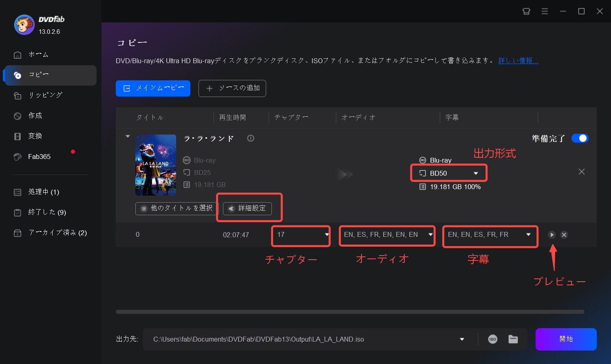
Task: Open the skin/theme shirt icon
Action: [x=526, y=11]
